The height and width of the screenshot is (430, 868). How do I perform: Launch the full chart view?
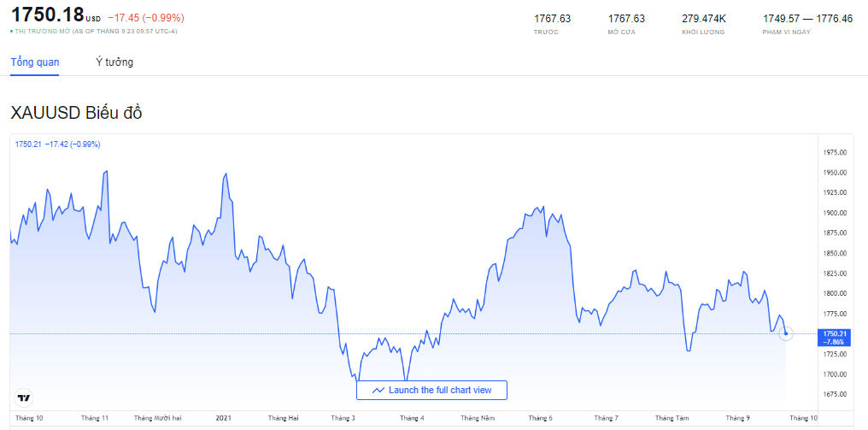click(431, 390)
